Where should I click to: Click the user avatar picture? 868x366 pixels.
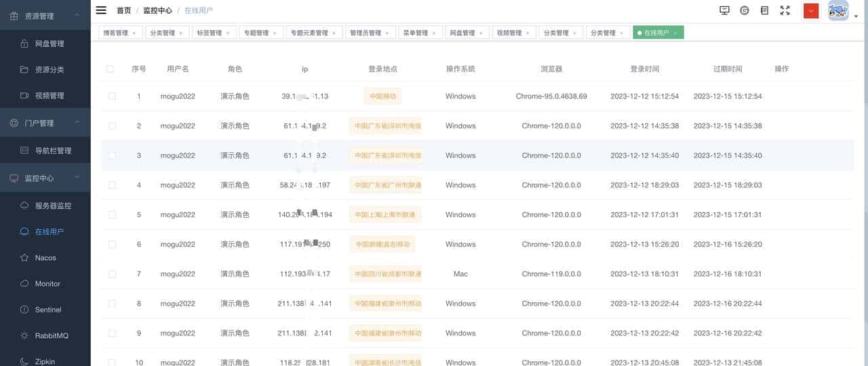(838, 10)
